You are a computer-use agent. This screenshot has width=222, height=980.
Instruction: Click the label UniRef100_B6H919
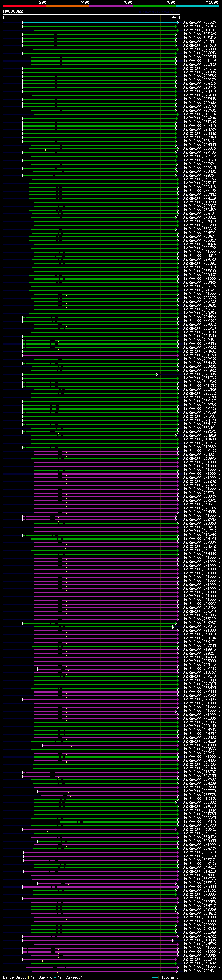199,436
